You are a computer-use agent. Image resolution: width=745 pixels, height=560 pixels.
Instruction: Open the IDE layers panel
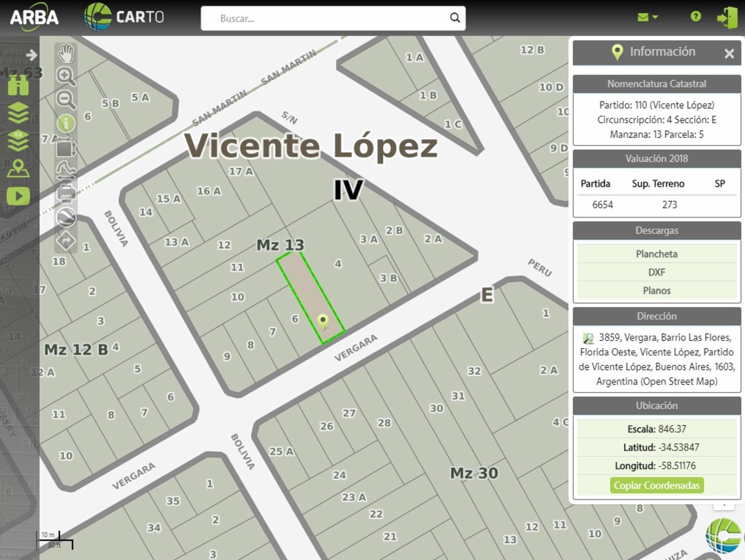tap(18, 140)
